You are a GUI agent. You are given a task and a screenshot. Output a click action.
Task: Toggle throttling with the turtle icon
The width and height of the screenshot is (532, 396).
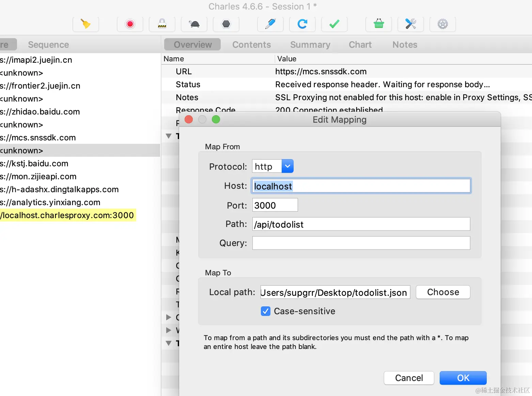point(194,24)
